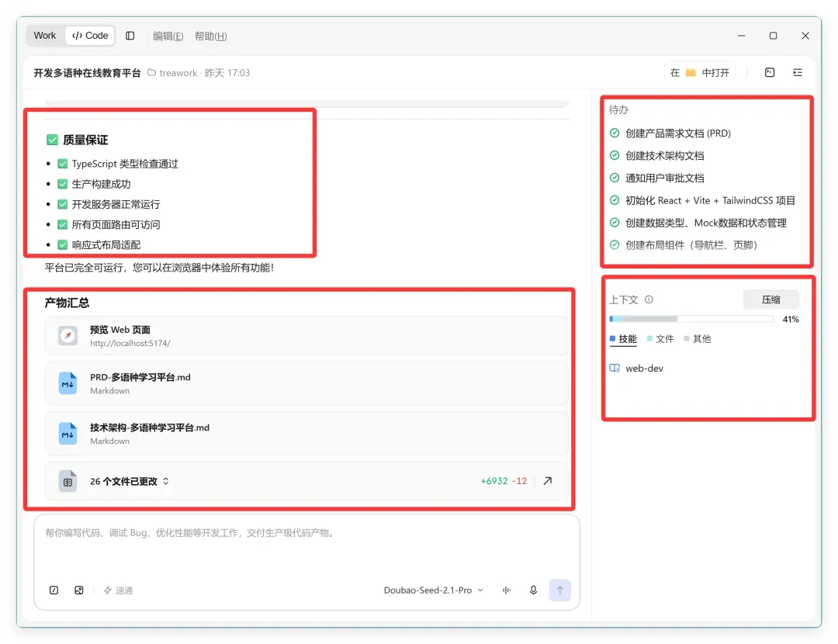Toggle the 速通 lightning mode
The image size is (838, 644).
pos(118,590)
